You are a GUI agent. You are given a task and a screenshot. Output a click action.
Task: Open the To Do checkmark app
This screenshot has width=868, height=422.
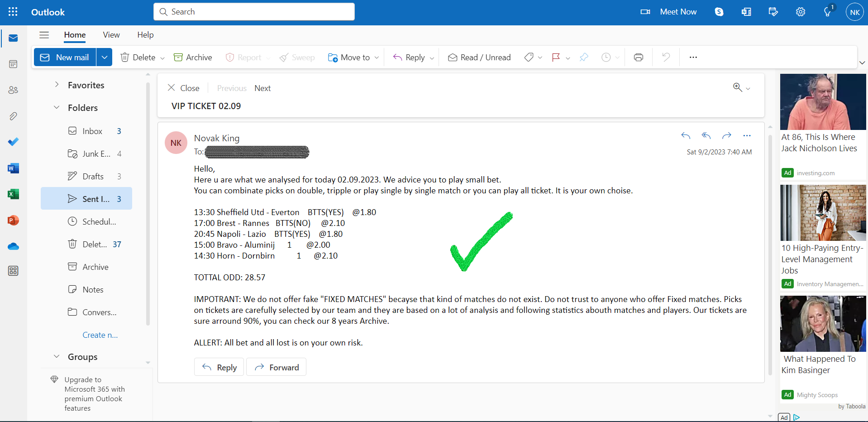[x=13, y=142]
